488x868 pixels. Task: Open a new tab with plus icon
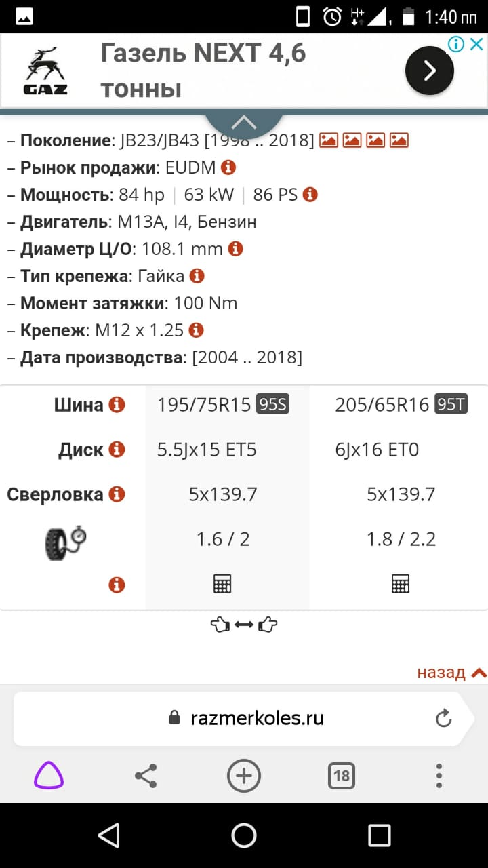coord(243,775)
